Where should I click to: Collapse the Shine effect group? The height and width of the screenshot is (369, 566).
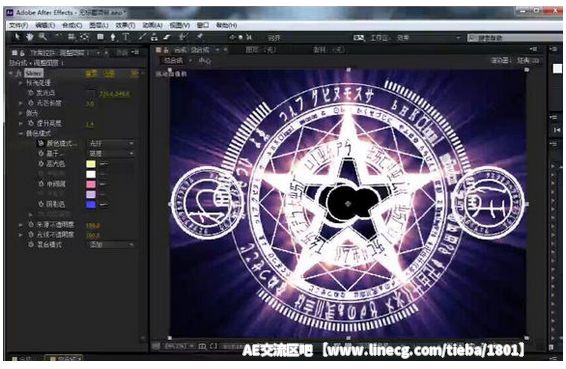tap(11, 73)
